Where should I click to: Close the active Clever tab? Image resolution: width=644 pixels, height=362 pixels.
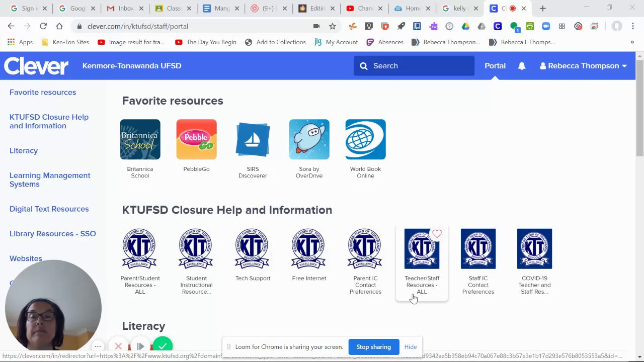523,9
